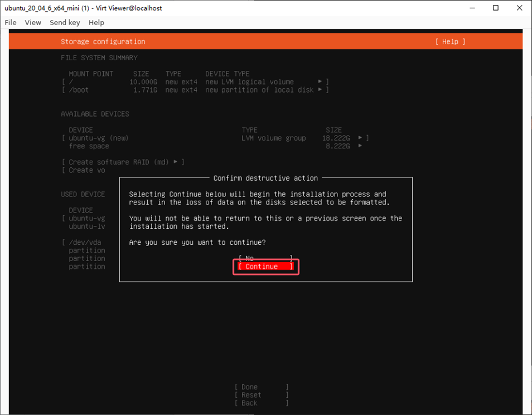Open the Help menu in Virt Viewer
532x415 pixels.
coord(96,22)
